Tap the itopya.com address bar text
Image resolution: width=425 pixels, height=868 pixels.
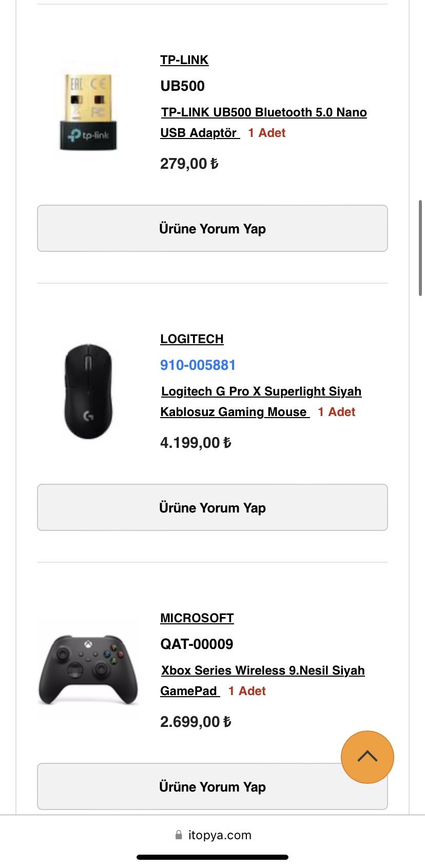(220, 835)
